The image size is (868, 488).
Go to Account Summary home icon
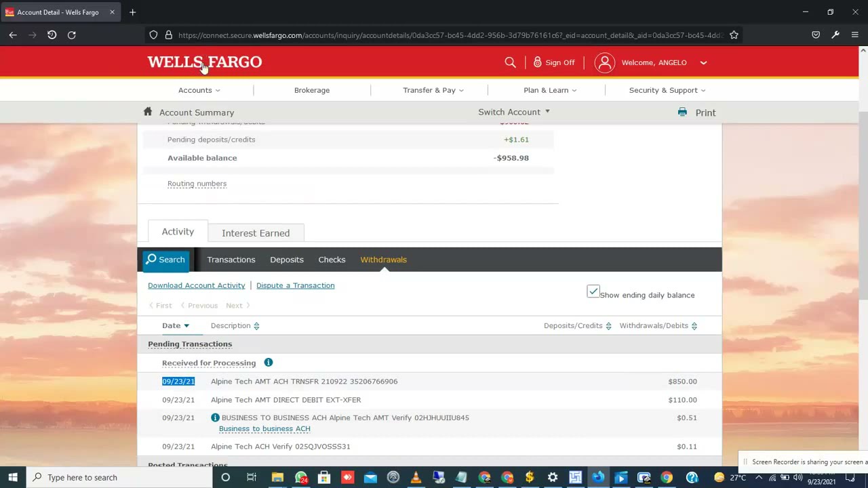click(148, 112)
